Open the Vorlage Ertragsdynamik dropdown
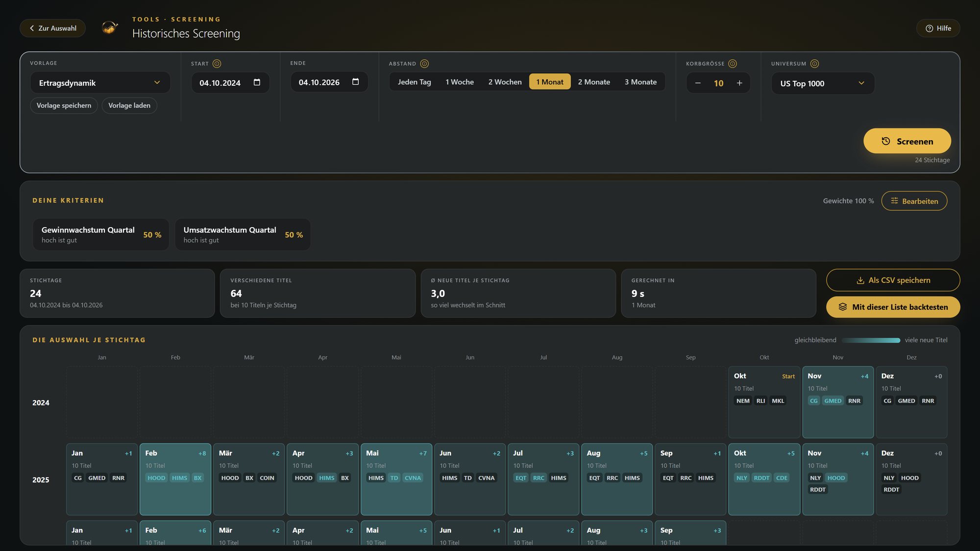This screenshot has width=980, height=551. pos(100,83)
